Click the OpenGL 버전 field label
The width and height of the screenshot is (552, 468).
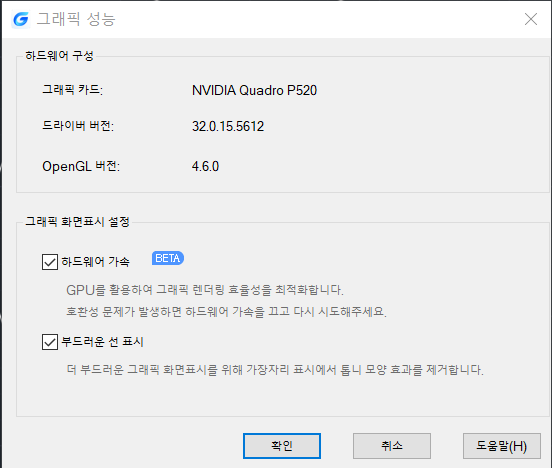click(81, 166)
